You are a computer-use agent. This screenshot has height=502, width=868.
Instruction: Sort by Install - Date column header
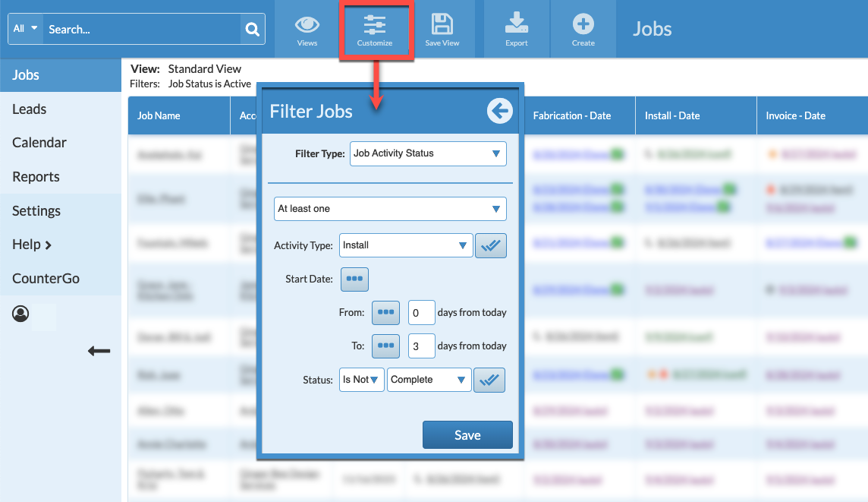[x=696, y=115]
